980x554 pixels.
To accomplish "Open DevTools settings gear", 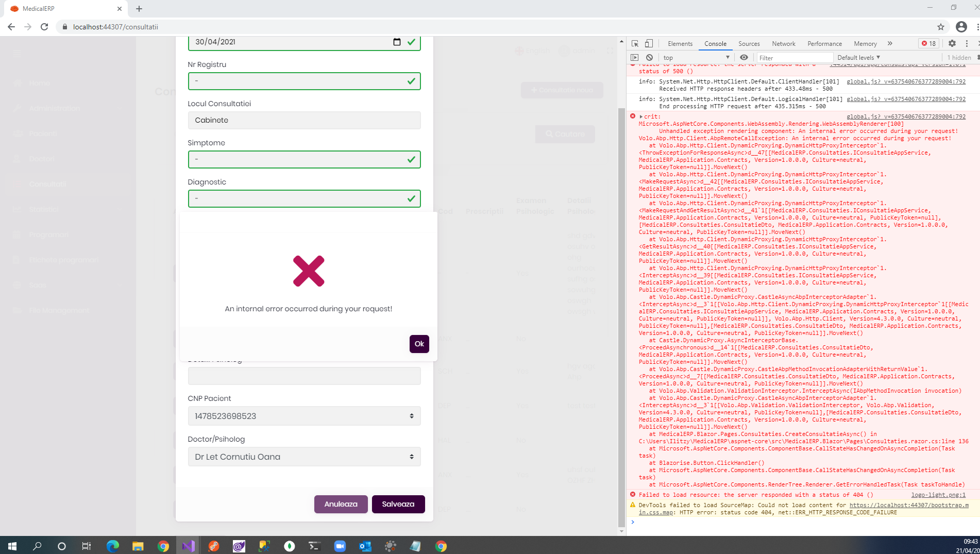I will pyautogui.click(x=952, y=44).
